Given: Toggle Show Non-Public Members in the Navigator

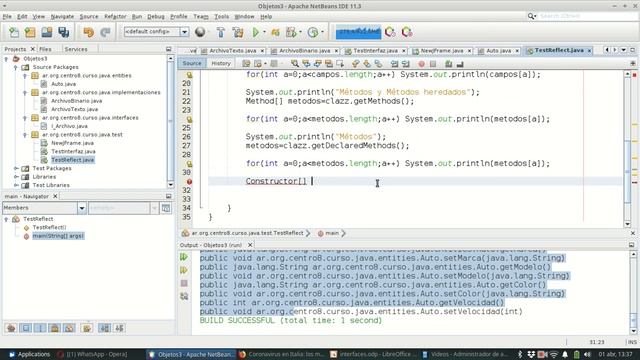Looking at the screenshot, I should [55, 328].
